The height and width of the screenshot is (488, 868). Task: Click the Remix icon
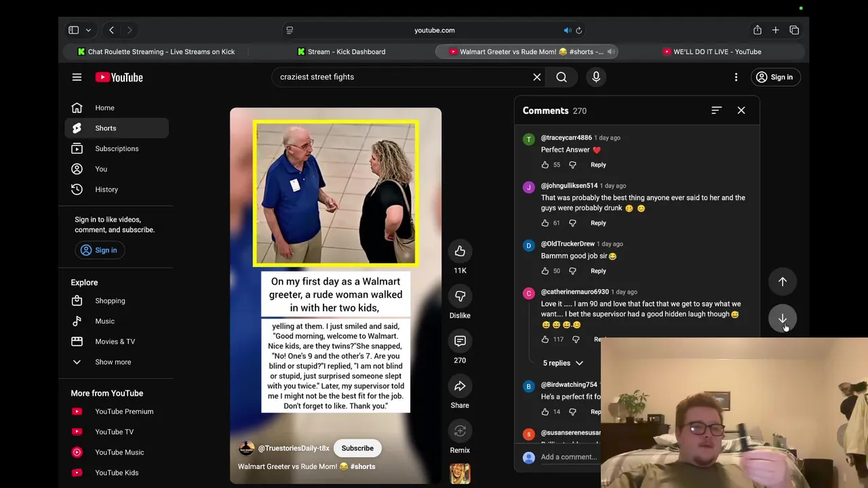click(460, 431)
